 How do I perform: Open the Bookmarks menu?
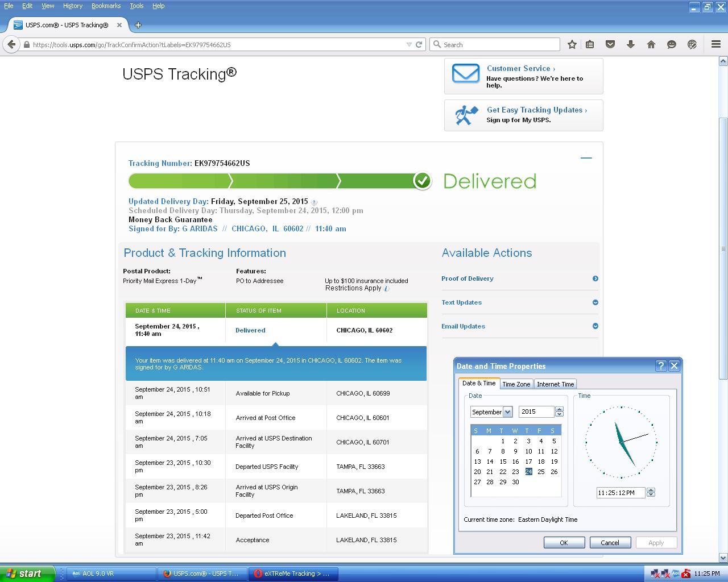tap(106, 6)
